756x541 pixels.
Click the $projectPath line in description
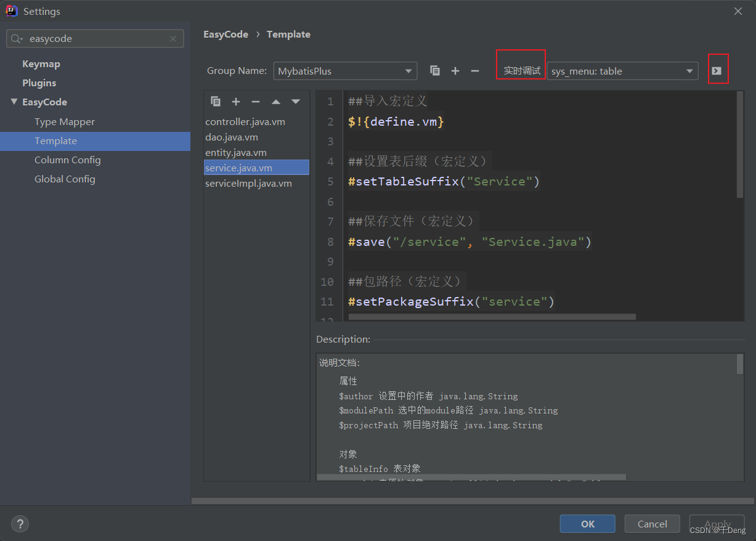point(441,425)
